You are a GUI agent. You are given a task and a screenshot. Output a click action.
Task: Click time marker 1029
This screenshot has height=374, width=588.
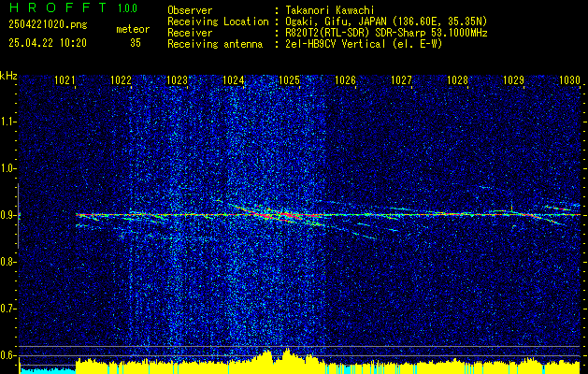[514, 79]
